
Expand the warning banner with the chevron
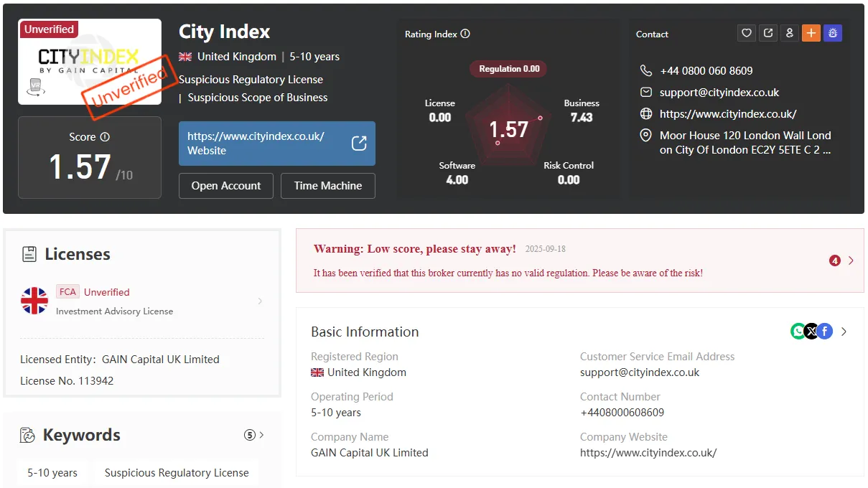pyautogui.click(x=851, y=261)
